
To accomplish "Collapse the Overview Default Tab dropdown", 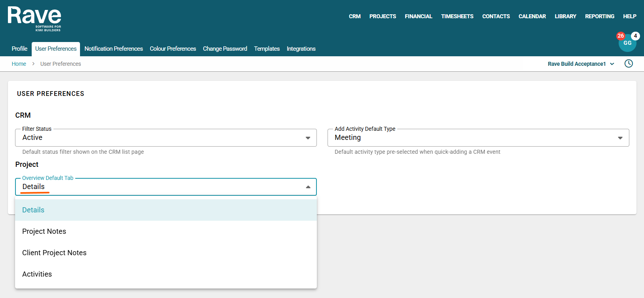I will click(166, 187).
